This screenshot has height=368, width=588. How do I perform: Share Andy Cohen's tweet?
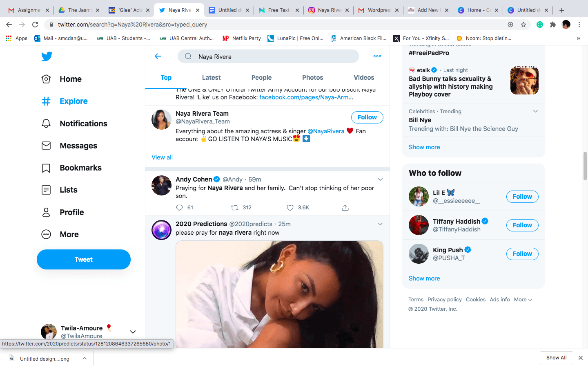click(x=345, y=208)
